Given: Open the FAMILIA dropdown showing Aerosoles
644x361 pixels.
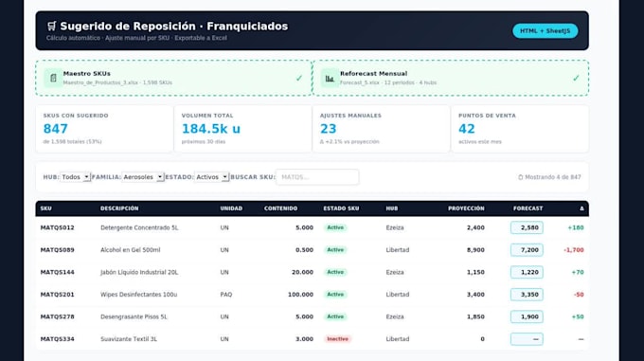Looking at the screenshot, I should (x=142, y=177).
